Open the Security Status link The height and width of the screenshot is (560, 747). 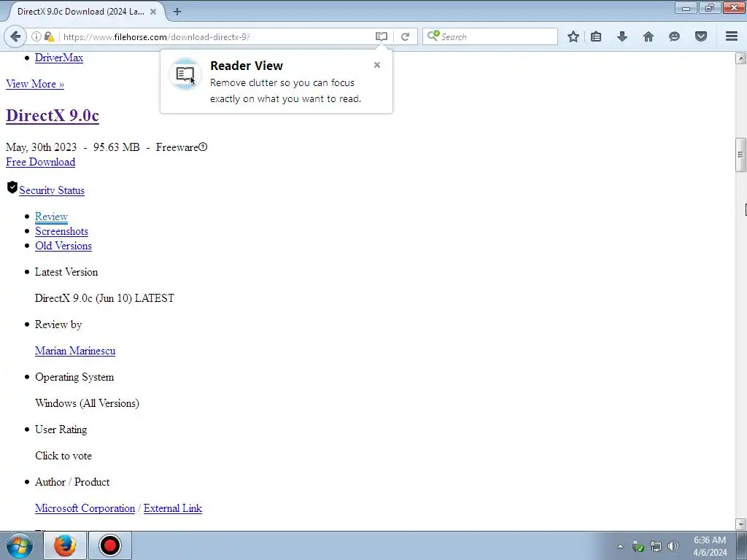click(x=52, y=190)
